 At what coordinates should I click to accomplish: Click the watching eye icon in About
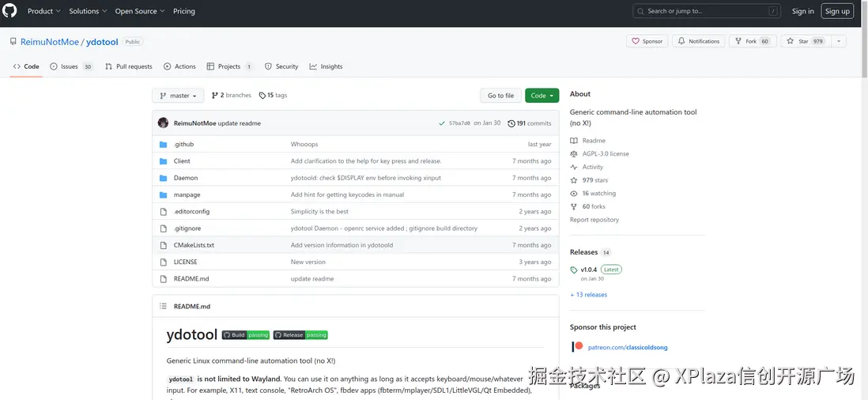(574, 194)
